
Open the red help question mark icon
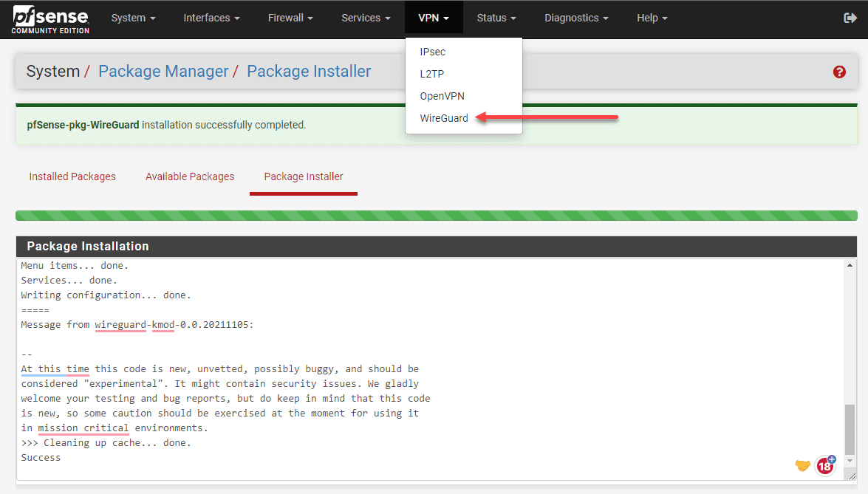coord(839,72)
